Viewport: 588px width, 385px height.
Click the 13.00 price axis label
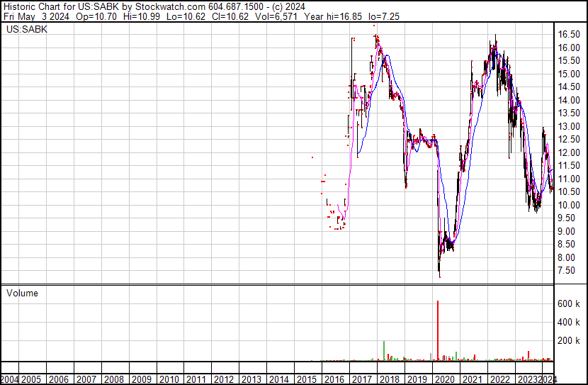[569, 126]
